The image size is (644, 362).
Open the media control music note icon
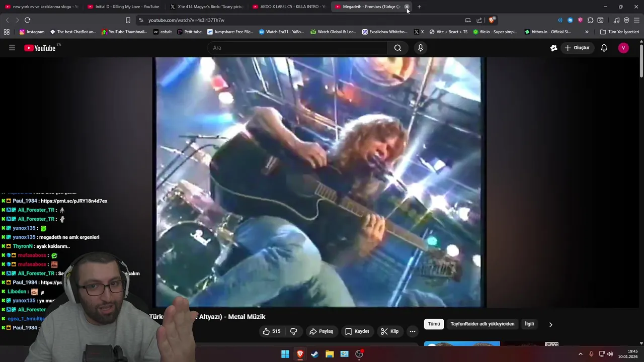tap(616, 20)
